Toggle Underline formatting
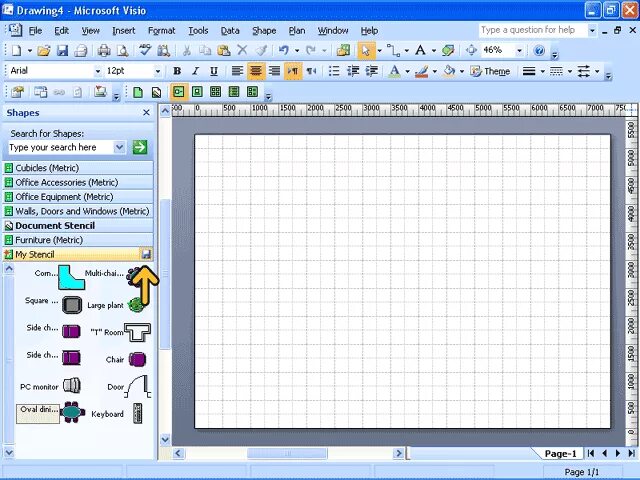 (x=213, y=71)
